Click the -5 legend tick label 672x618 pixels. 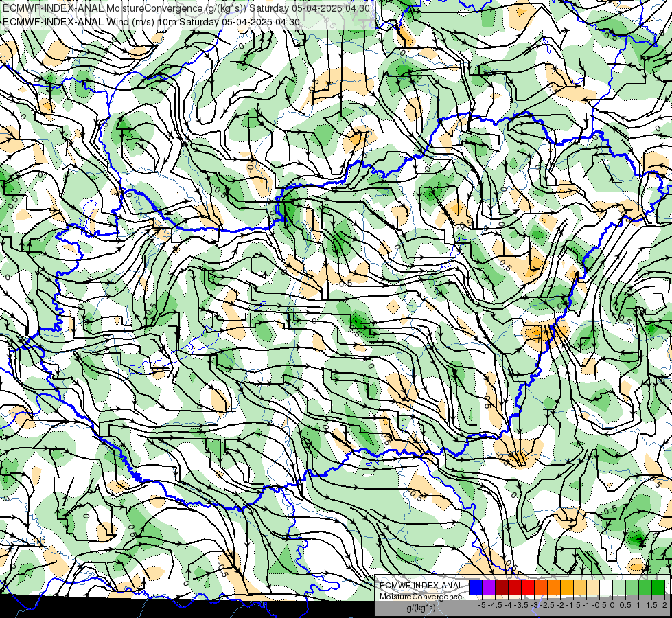pos(482,605)
